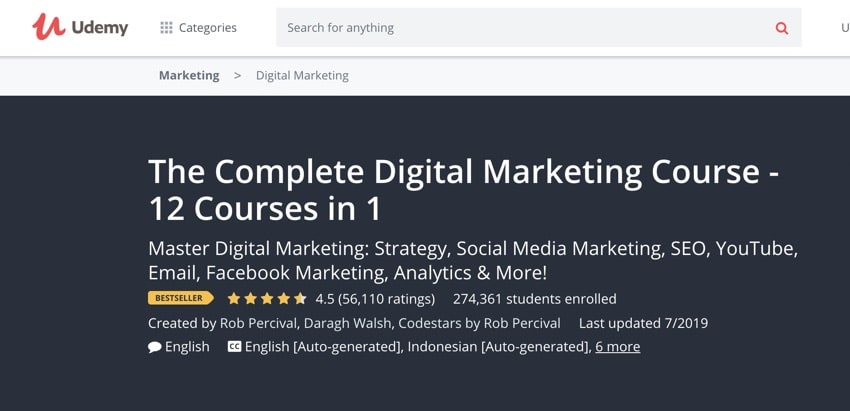
Task: Open the Udemy logo home link
Action: tap(80, 27)
